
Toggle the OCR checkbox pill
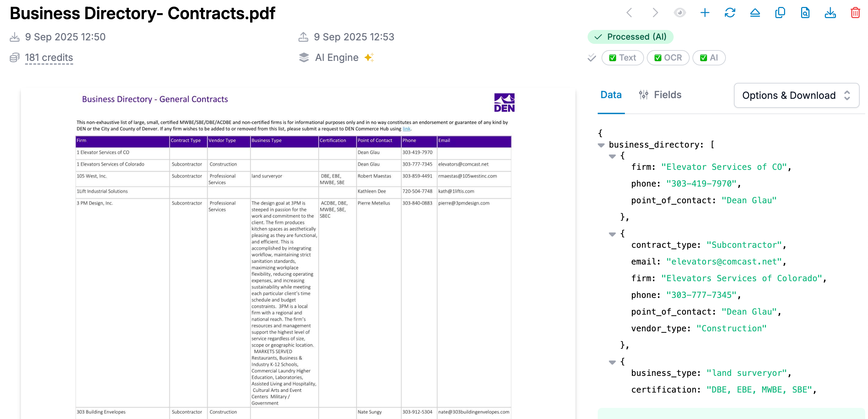coord(668,58)
